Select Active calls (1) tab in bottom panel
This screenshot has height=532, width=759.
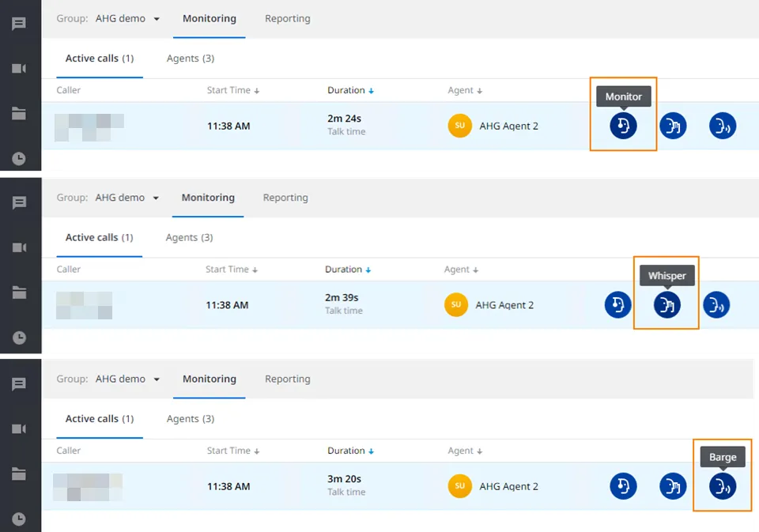click(x=100, y=419)
